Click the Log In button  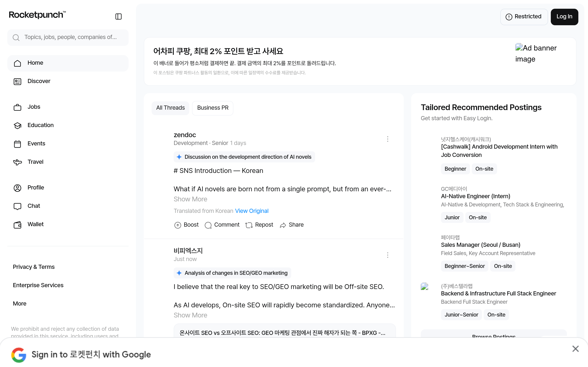[x=564, y=17]
